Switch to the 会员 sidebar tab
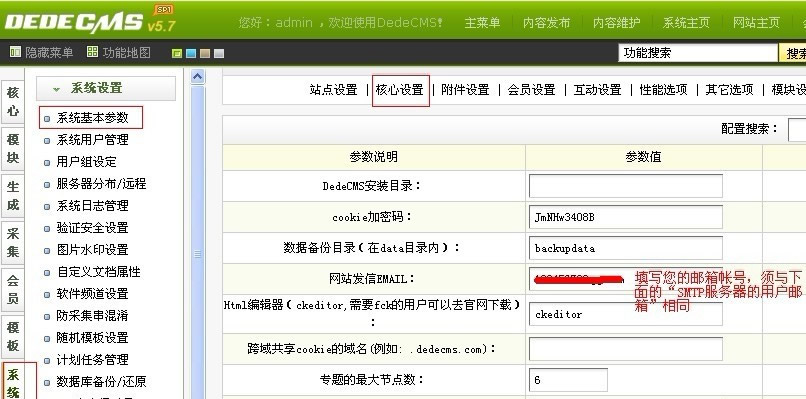The width and height of the screenshot is (806, 399). 13,289
